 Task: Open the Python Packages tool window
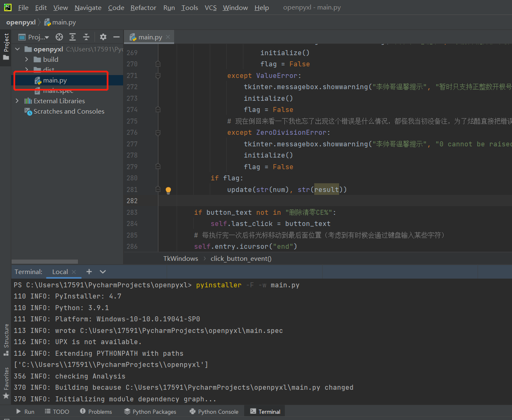150,412
